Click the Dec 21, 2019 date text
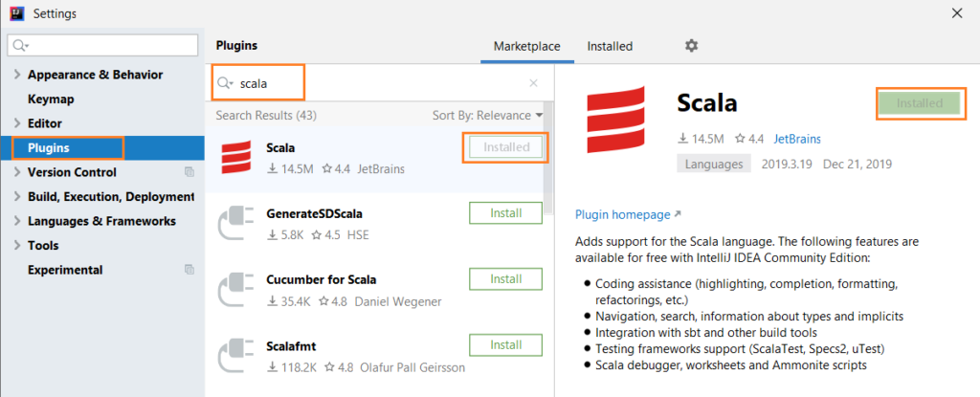This screenshot has height=397, width=980. (x=857, y=165)
